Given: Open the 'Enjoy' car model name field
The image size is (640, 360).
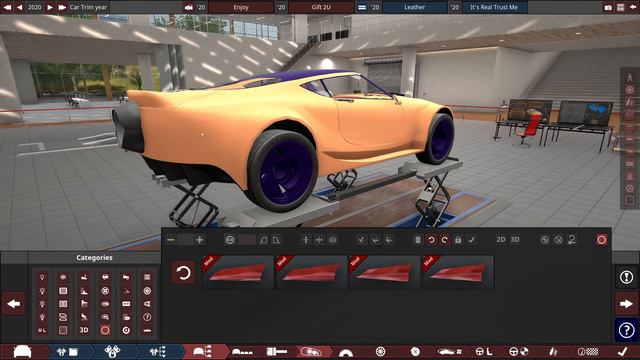Looking at the screenshot, I should pos(241,7).
